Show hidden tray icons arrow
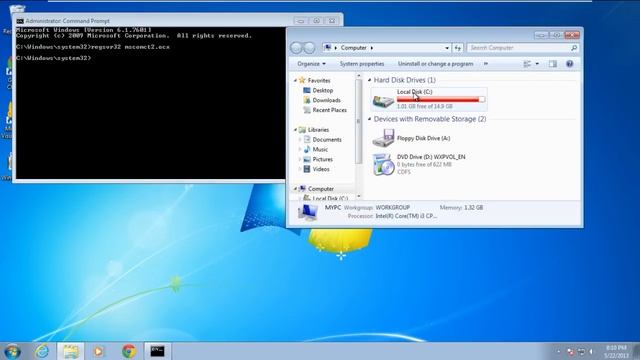This screenshot has width=640, height=360. coord(558,351)
